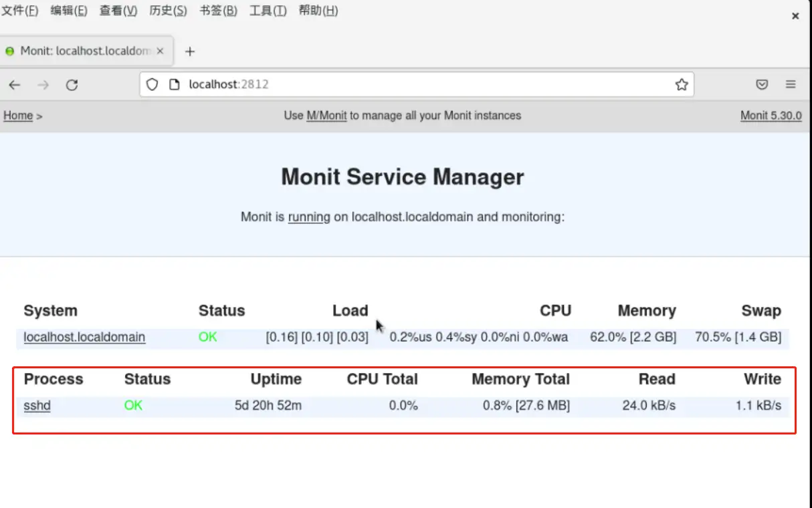Click the Read column header
Viewport: 812px width, 508px height.
[657, 380]
